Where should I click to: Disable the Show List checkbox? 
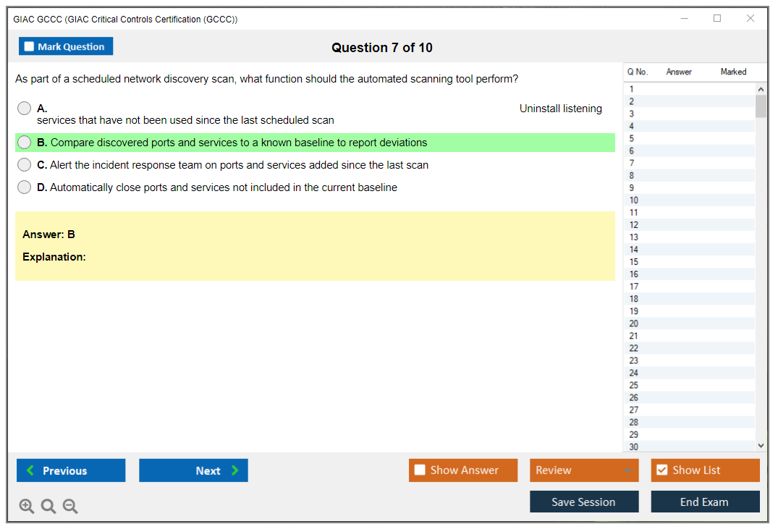tap(661, 470)
